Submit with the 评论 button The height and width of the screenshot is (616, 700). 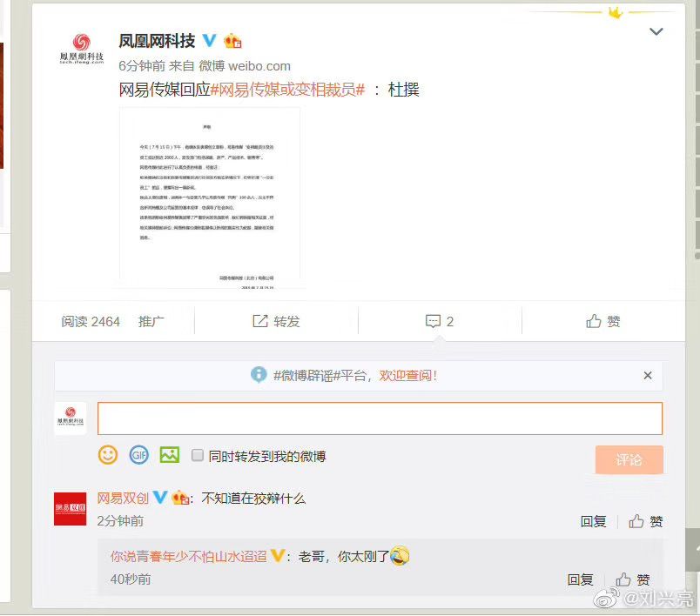coord(629,459)
